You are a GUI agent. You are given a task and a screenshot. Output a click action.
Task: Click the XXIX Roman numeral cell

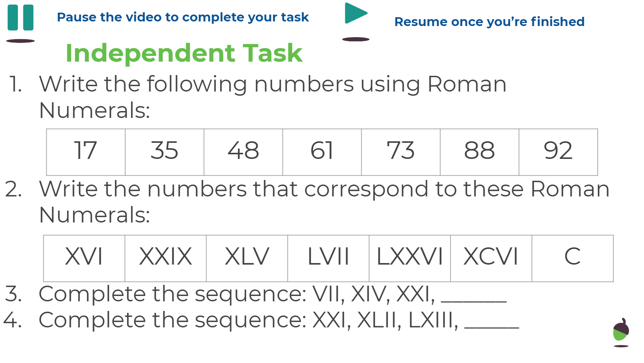tap(166, 258)
